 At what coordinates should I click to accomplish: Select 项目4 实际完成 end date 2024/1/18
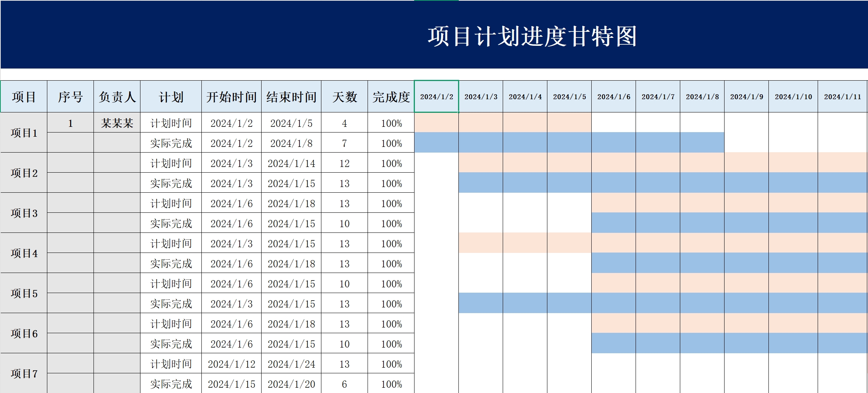point(291,263)
